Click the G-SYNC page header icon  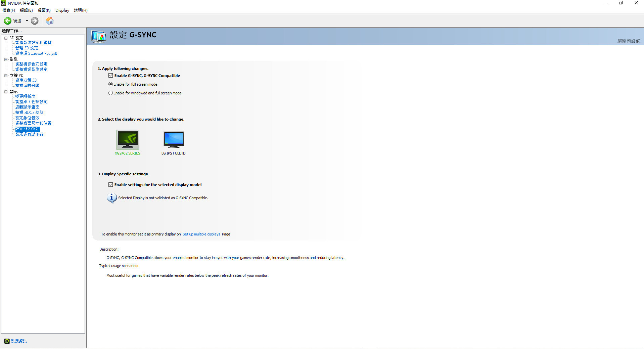(x=99, y=36)
